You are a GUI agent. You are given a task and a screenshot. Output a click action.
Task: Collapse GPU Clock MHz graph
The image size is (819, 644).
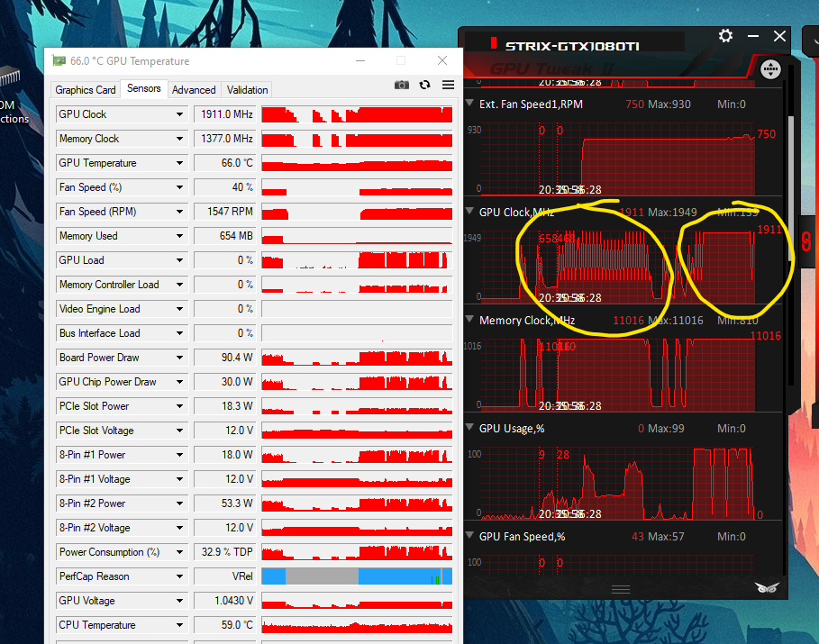(x=469, y=211)
